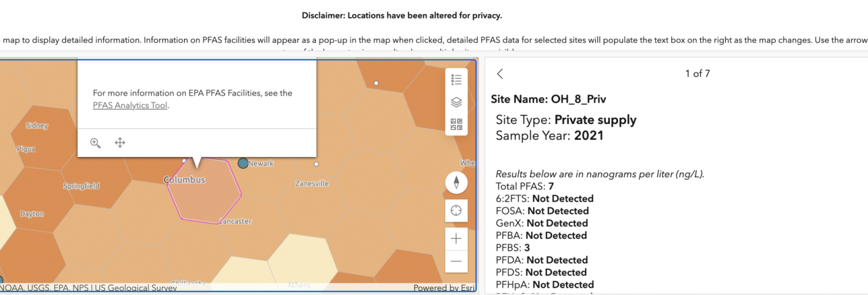Image resolution: width=868 pixels, height=295 pixels.
Task: Find my location on the map
Action: (456, 210)
